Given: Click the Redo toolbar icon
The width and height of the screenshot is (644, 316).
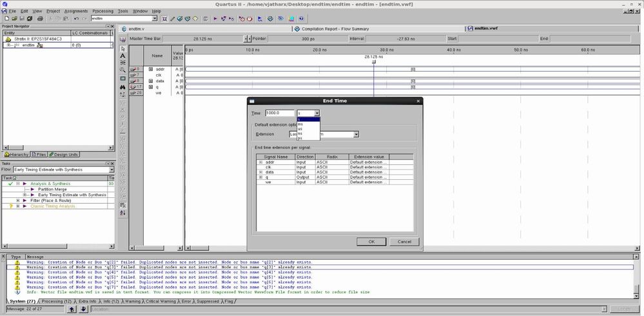Looking at the screenshot, I should click(84, 19).
